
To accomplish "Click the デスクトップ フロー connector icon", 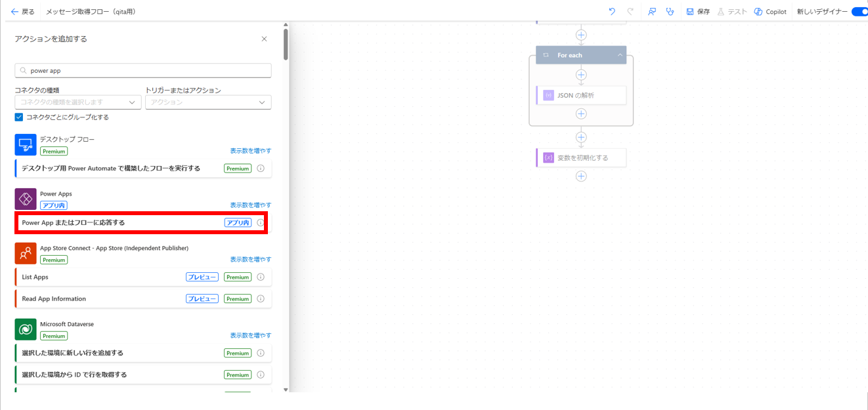I will pos(26,144).
